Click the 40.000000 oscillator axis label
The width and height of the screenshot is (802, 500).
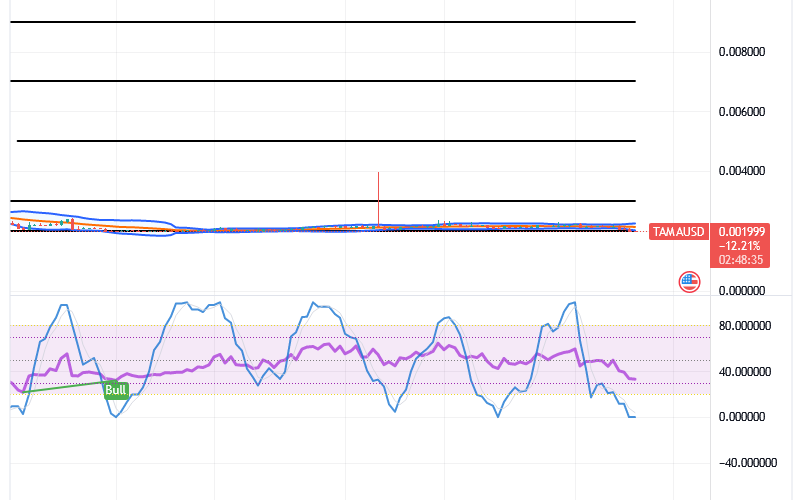click(744, 372)
